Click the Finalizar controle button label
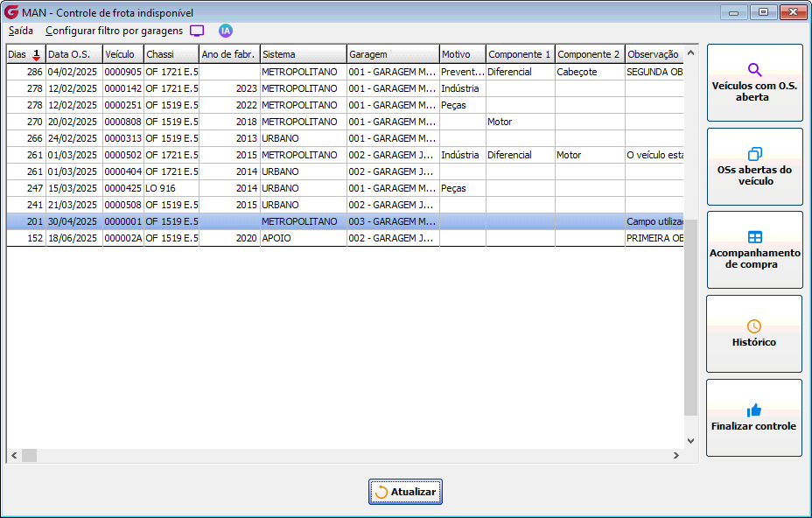This screenshot has height=518, width=812. tap(753, 426)
